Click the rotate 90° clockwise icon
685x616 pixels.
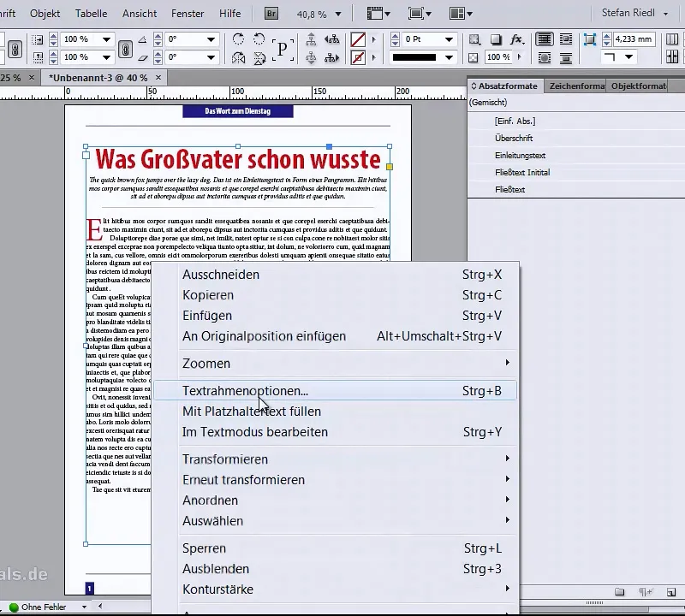(239, 38)
